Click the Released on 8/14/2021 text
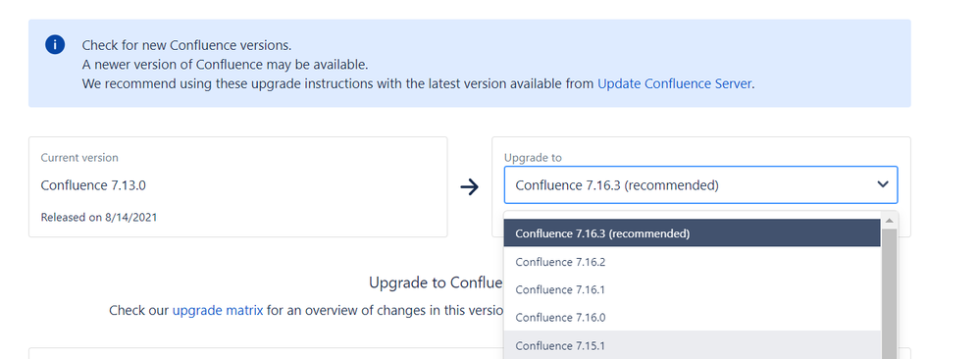Screen dimensions: 980x359 pos(99,217)
